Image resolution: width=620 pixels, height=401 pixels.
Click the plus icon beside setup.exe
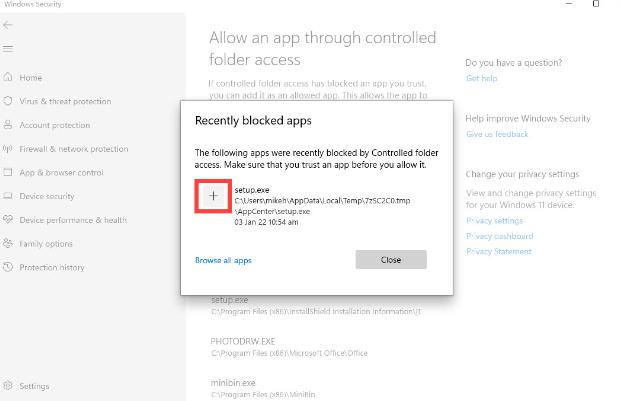(213, 197)
